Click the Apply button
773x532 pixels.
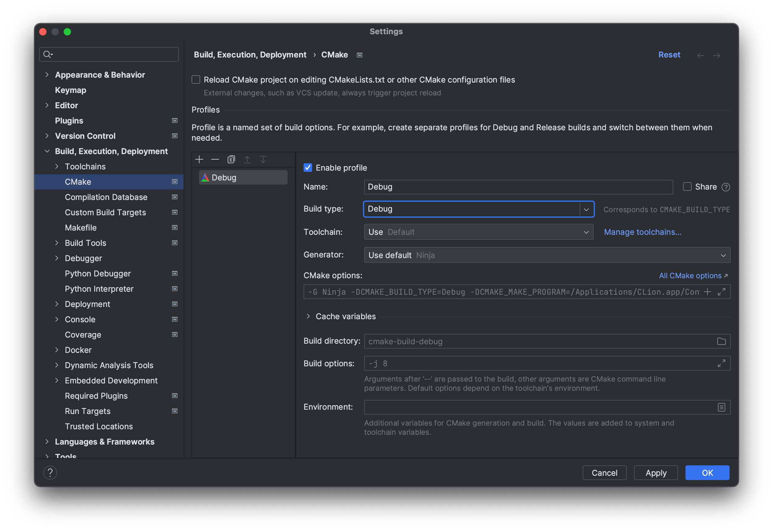[x=655, y=472]
